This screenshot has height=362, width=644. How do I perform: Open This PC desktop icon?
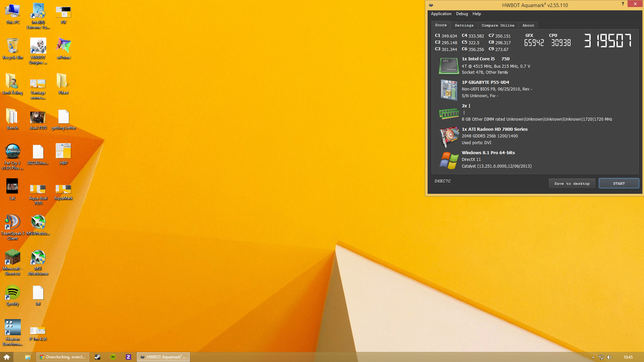[x=12, y=14]
